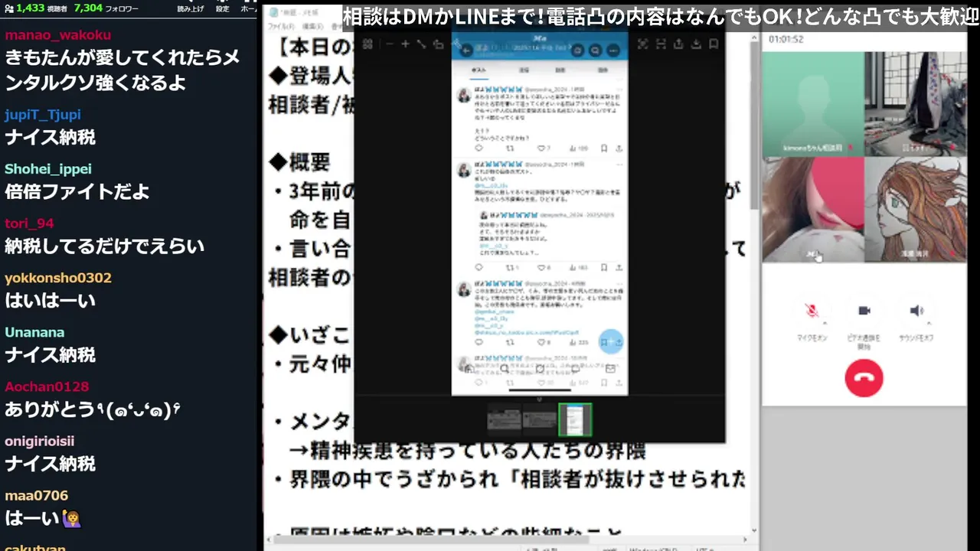
Task: Select the second profile tab (返信)
Action: 524,70
